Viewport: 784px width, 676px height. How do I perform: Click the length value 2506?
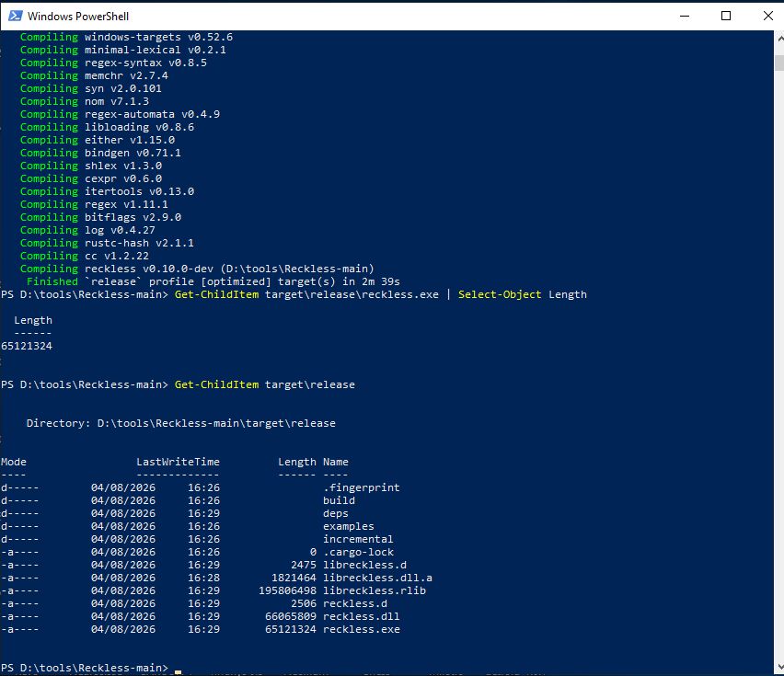pyautogui.click(x=304, y=603)
